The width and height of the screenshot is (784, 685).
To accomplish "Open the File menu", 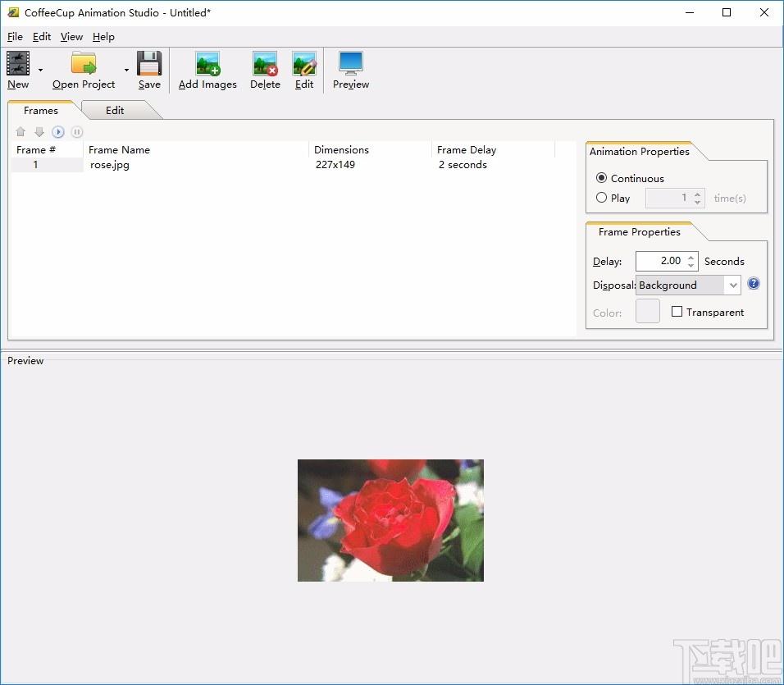I will pyautogui.click(x=15, y=36).
